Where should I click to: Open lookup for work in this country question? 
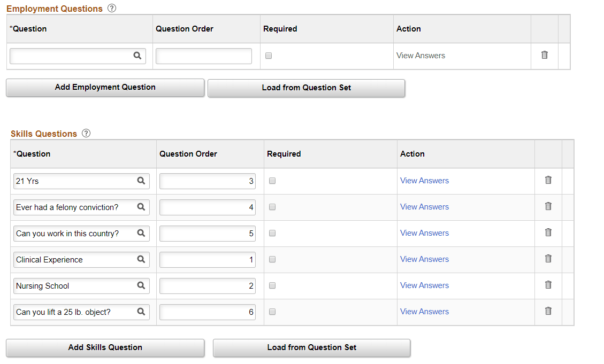[141, 233]
